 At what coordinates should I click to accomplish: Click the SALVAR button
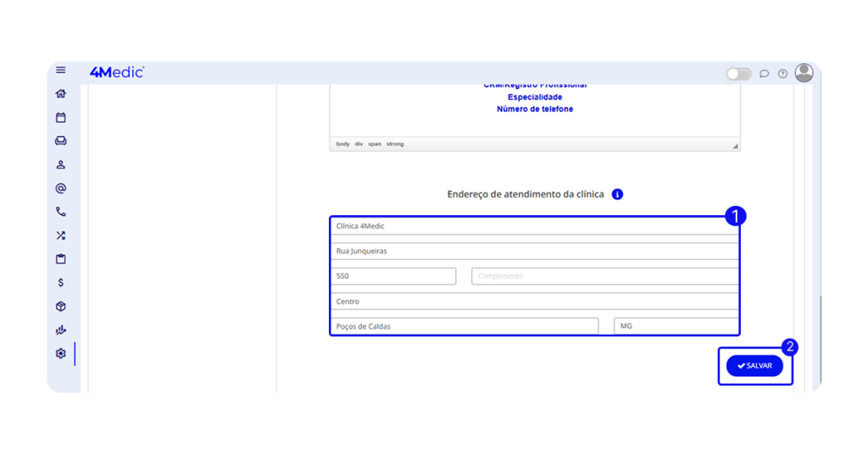pyautogui.click(x=754, y=366)
